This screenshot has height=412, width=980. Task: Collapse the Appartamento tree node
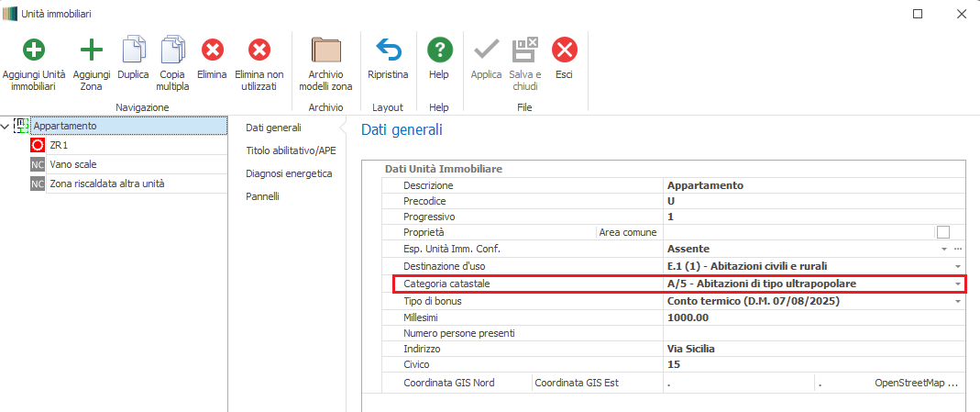6,127
